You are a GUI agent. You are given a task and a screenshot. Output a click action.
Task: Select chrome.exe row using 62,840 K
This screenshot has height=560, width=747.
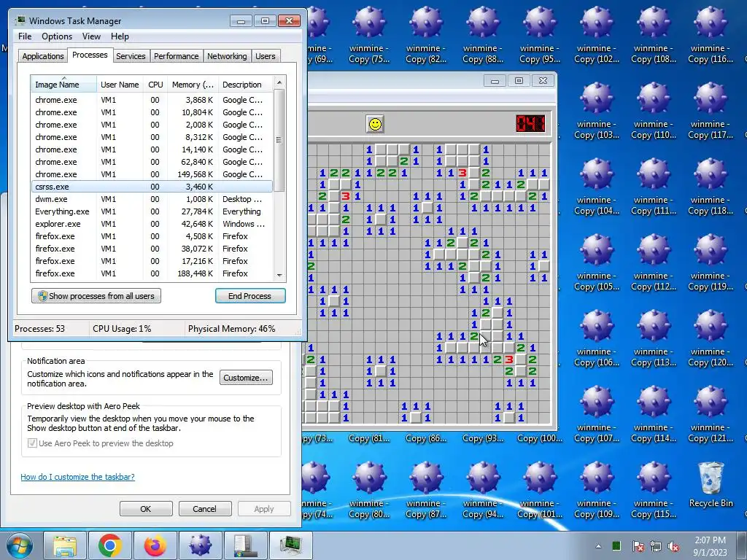point(152,162)
